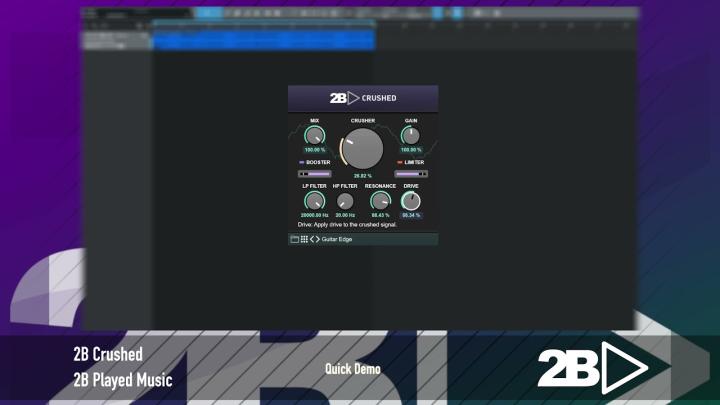Image resolution: width=720 pixels, height=405 pixels.
Task: Select the Resonance percentage value
Action: coord(380,215)
